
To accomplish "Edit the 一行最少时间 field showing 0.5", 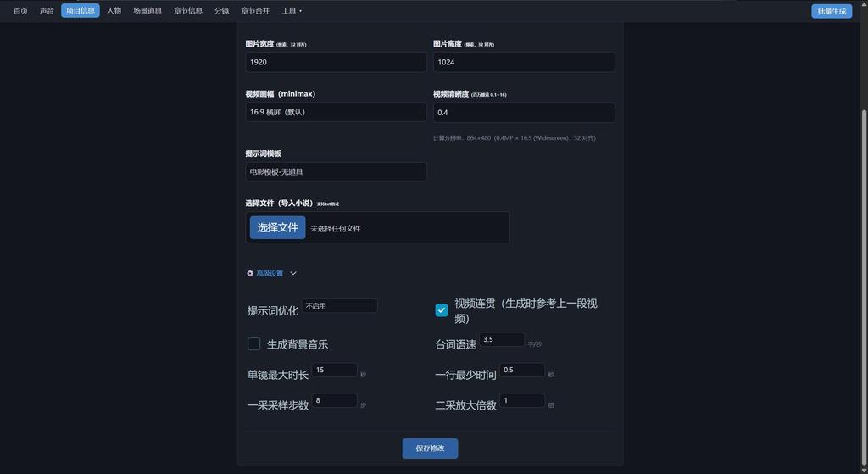I will (x=522, y=370).
